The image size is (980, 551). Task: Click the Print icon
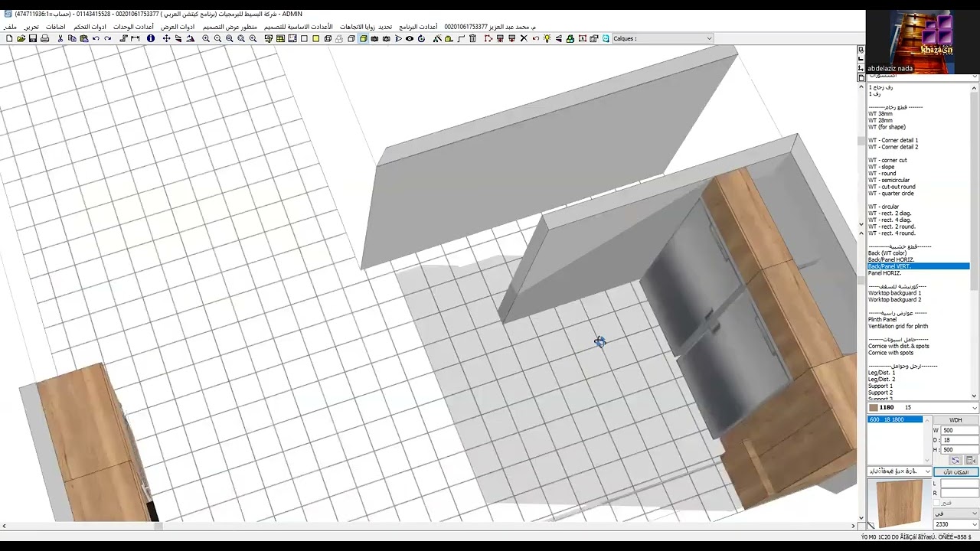44,38
